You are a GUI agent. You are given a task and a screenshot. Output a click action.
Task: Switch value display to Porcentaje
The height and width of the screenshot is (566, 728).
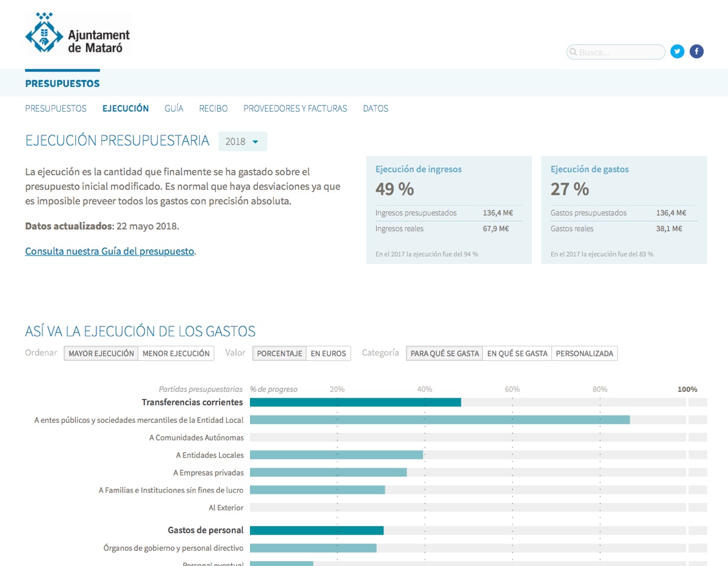pos(279,354)
